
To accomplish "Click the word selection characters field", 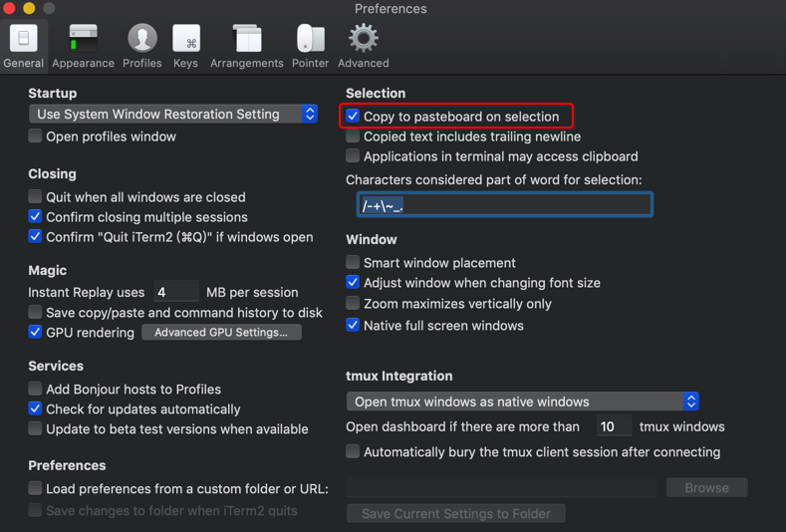I will 504,205.
